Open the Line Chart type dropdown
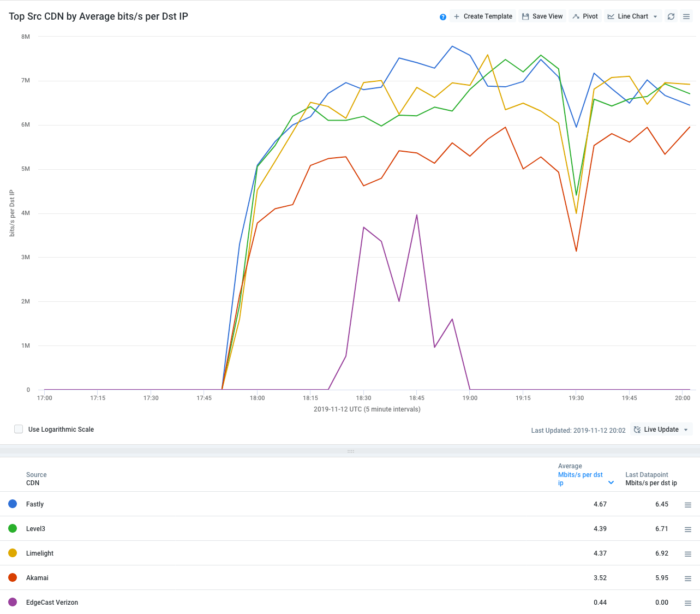This screenshot has width=700, height=614. [633, 16]
